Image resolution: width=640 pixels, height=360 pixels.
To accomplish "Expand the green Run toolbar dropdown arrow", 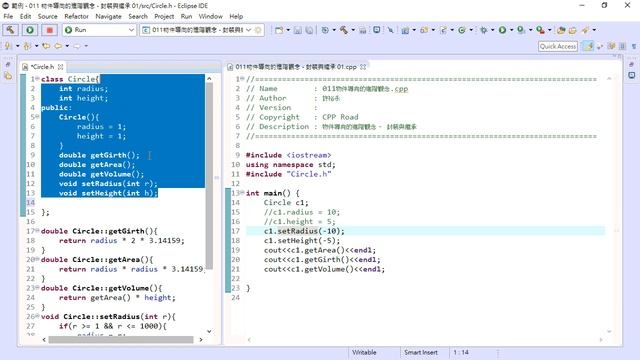I will click(x=511, y=30).
